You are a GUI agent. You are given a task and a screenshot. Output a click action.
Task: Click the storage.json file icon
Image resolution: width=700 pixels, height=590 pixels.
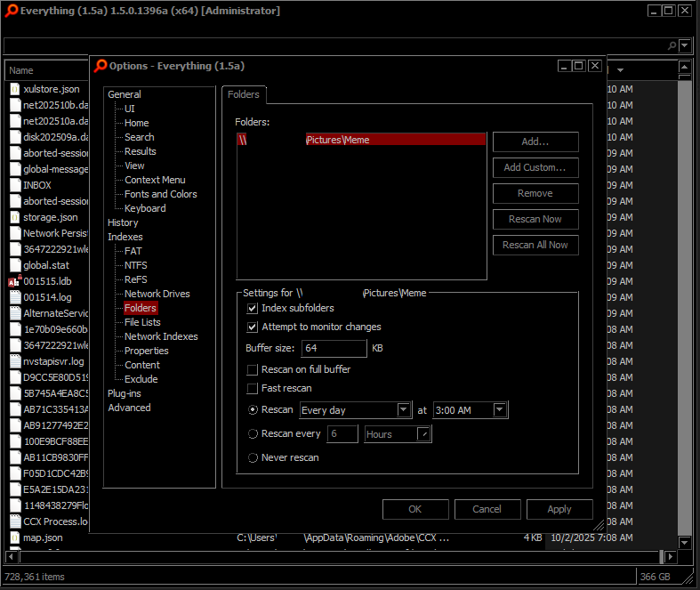coord(14,217)
